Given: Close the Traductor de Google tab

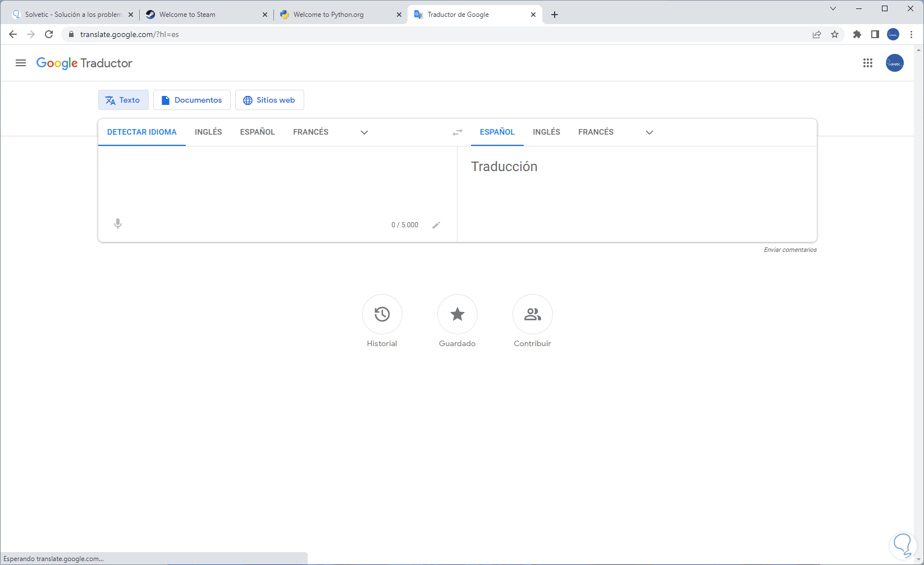Looking at the screenshot, I should click(x=533, y=15).
